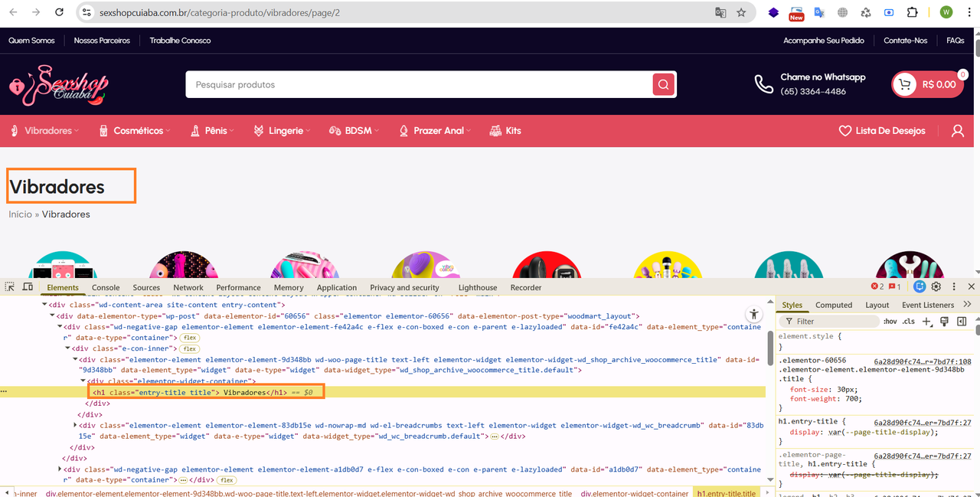980x497 pixels.
Task: Open the Cosméticos menu dropdown
Action: pos(133,131)
